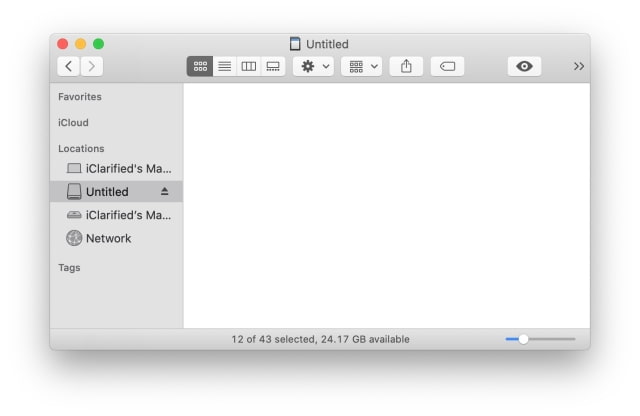Image resolution: width=640 pixels, height=416 pixels.
Task: Go back with the left arrow
Action: pyautogui.click(x=69, y=66)
